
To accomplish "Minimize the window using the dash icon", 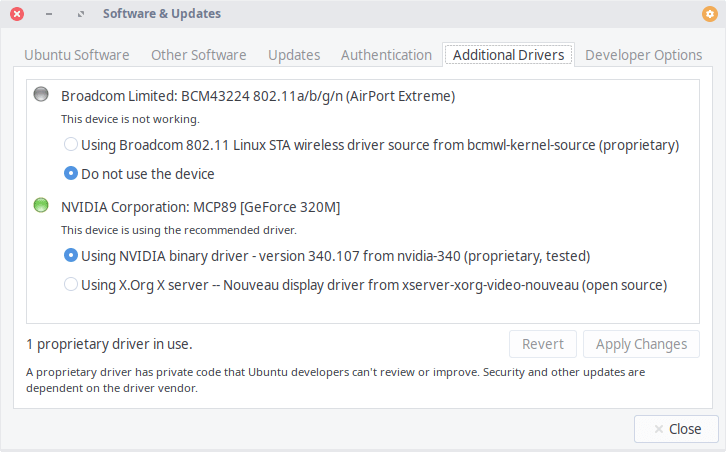I will pos(49,14).
